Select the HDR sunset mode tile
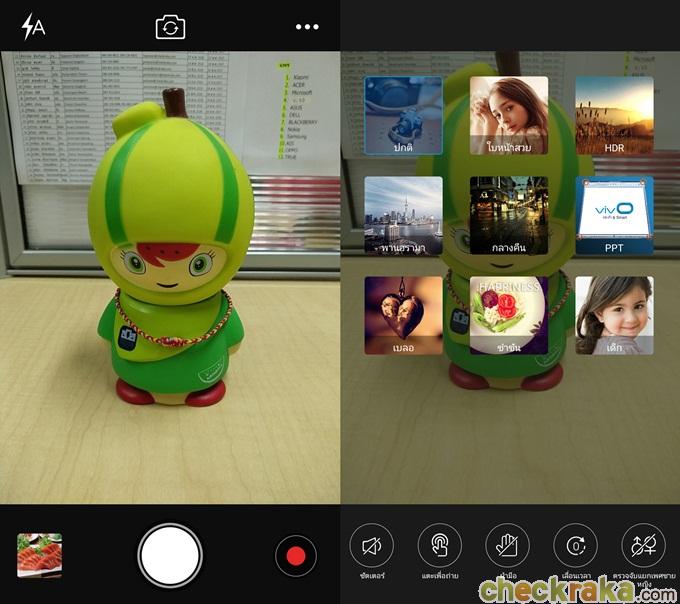680x604 pixels. (614, 116)
